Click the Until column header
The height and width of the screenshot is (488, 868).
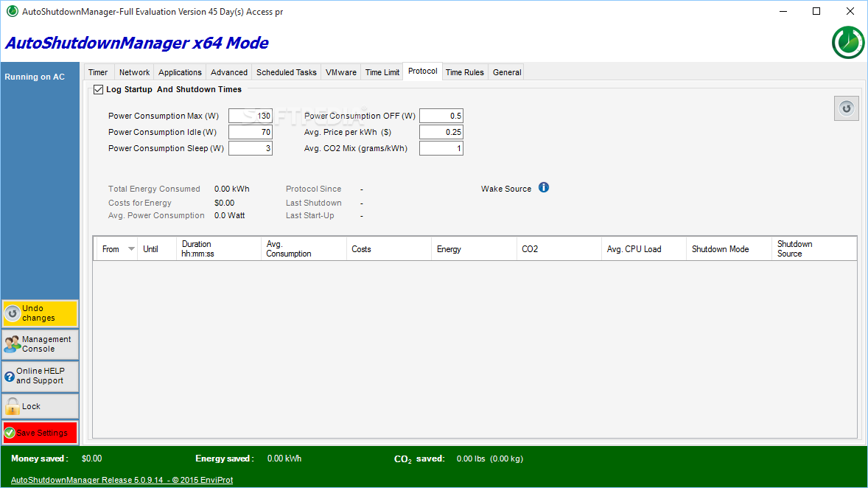tap(157, 248)
